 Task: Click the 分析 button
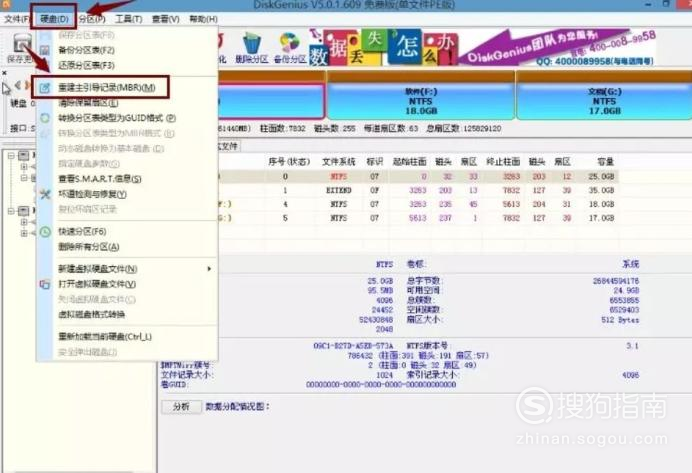(x=181, y=406)
